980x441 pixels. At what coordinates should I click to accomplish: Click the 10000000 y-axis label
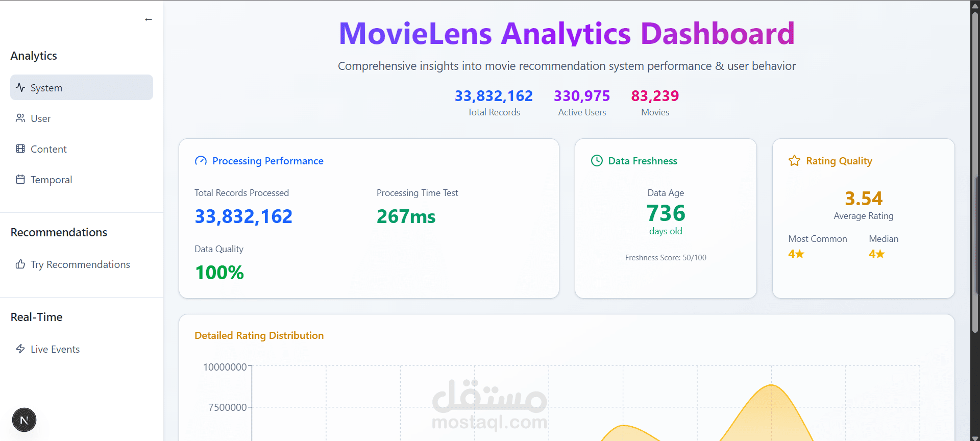(225, 367)
